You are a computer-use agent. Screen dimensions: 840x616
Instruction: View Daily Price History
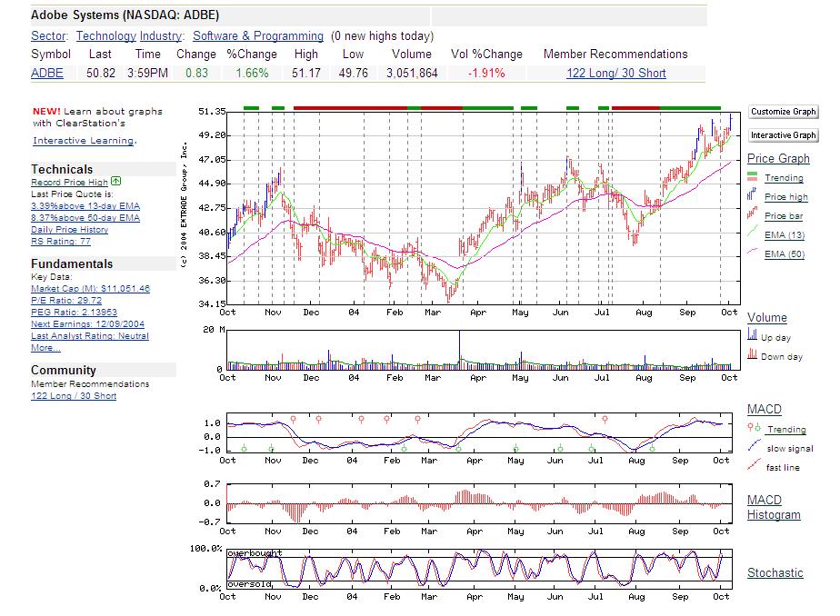pos(70,229)
